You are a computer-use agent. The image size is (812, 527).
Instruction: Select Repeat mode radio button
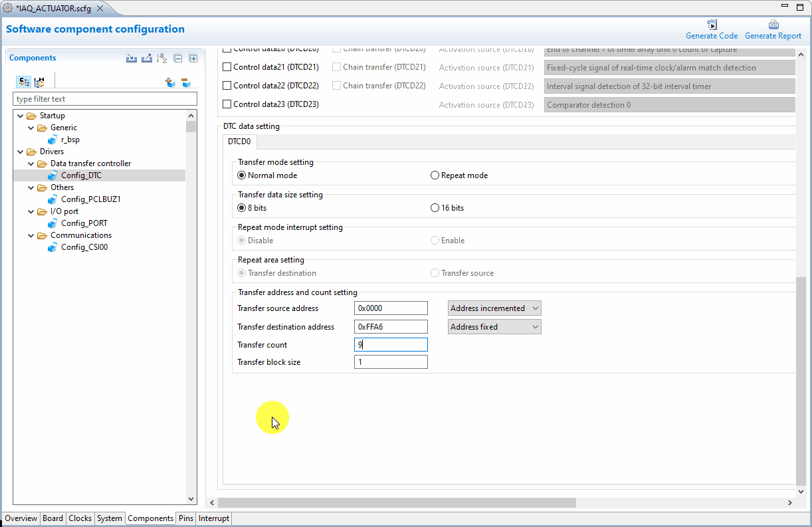pyautogui.click(x=435, y=175)
